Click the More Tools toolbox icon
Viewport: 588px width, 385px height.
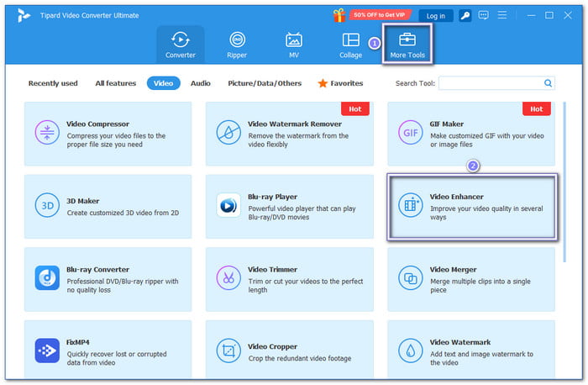coord(407,39)
